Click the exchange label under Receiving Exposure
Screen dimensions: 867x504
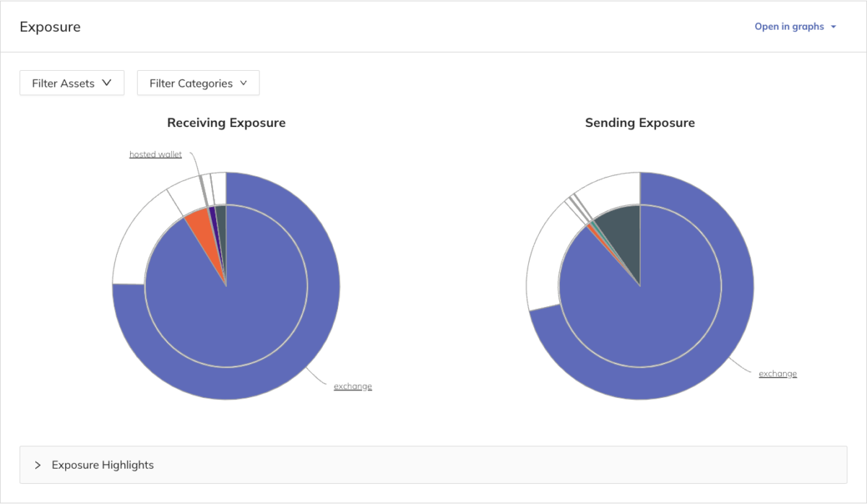353,386
